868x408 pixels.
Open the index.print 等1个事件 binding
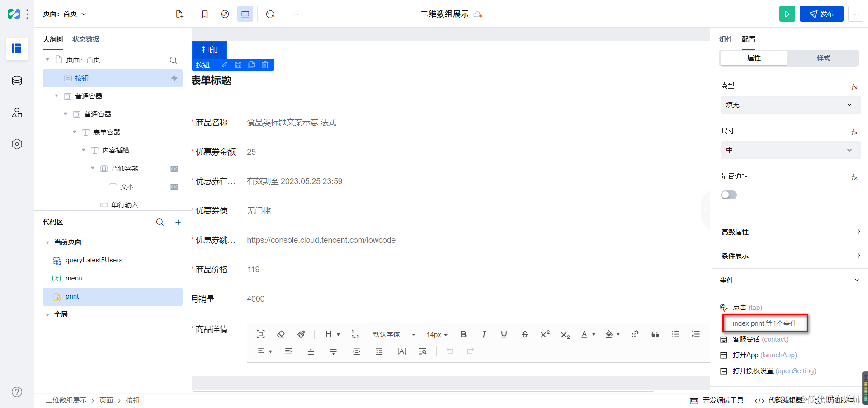(x=765, y=323)
